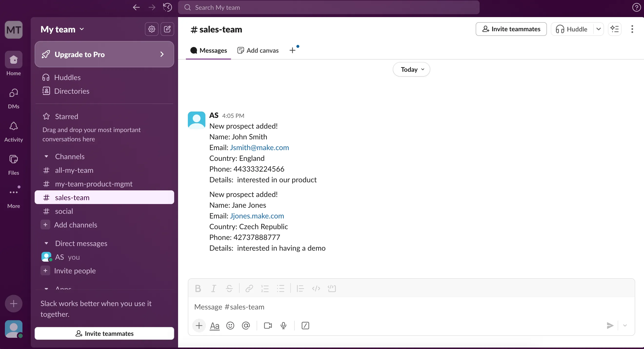Toggle formatting toolbar with Aa icon
The image size is (644, 349).
pyautogui.click(x=214, y=326)
